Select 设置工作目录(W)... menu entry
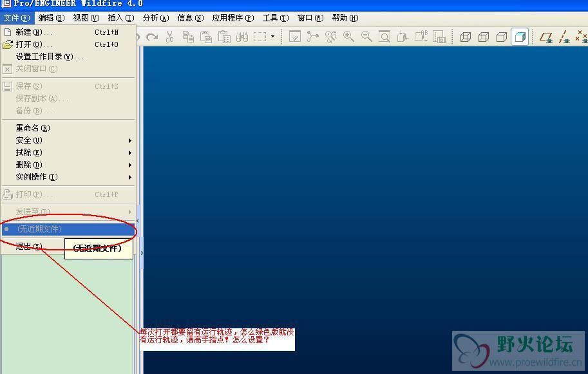This screenshot has width=588, height=374. 68,57
